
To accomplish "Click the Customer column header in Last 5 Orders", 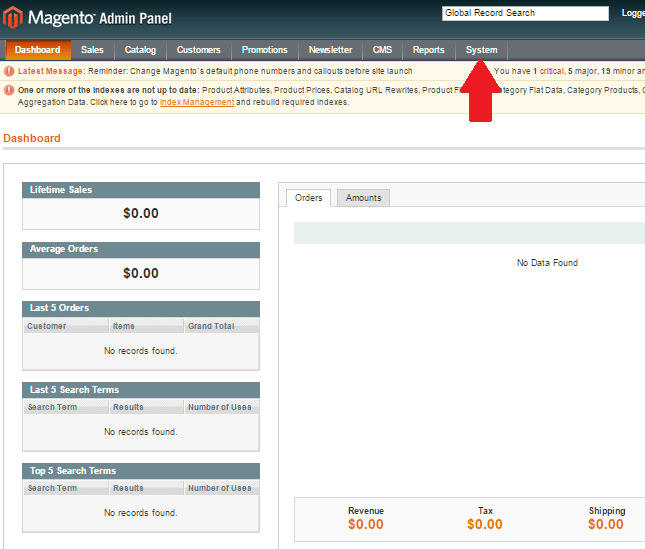I will coord(66,326).
